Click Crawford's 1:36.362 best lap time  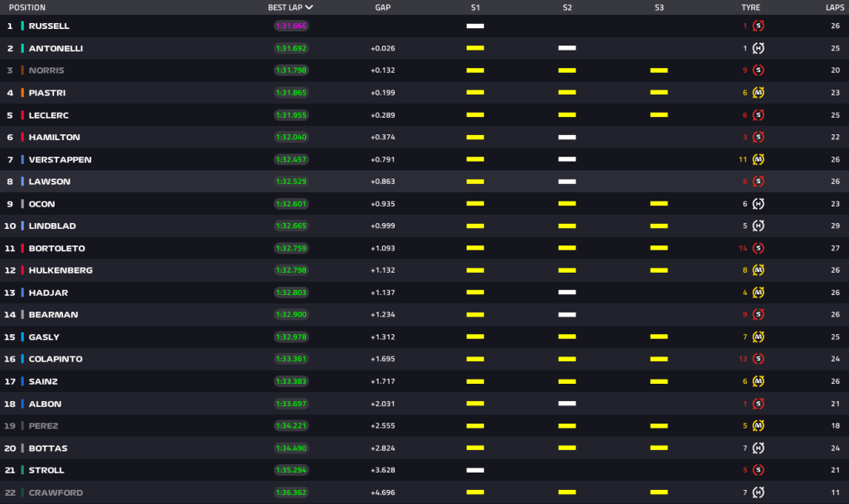click(x=291, y=492)
